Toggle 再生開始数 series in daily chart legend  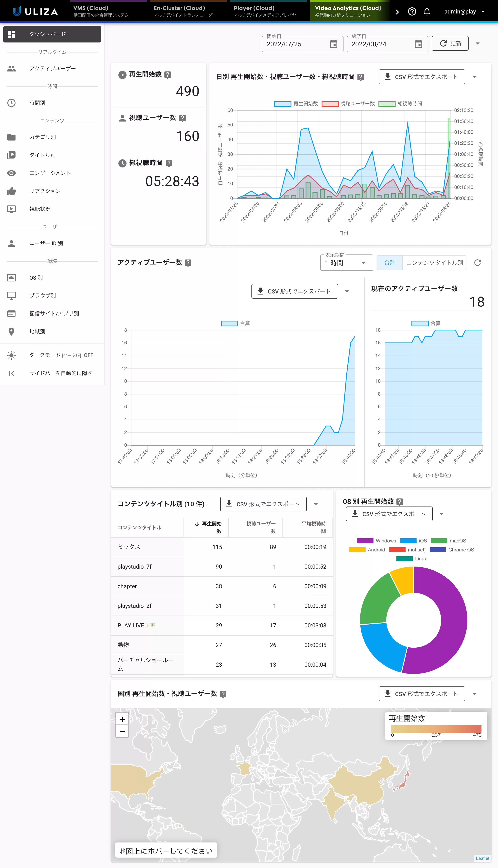pyautogui.click(x=296, y=104)
